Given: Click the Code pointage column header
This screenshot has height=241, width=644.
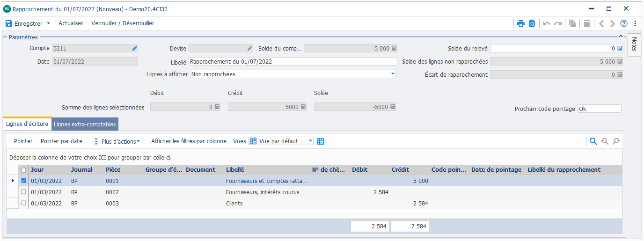Looking at the screenshot, I should click(449, 170).
